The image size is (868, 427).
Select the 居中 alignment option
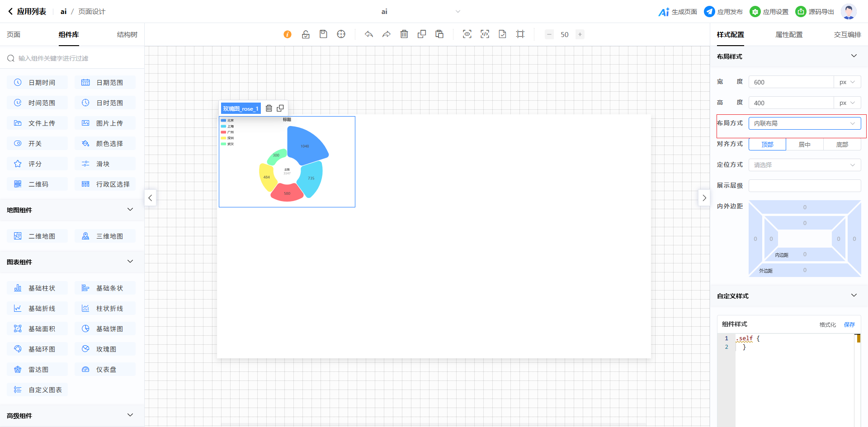tap(804, 145)
